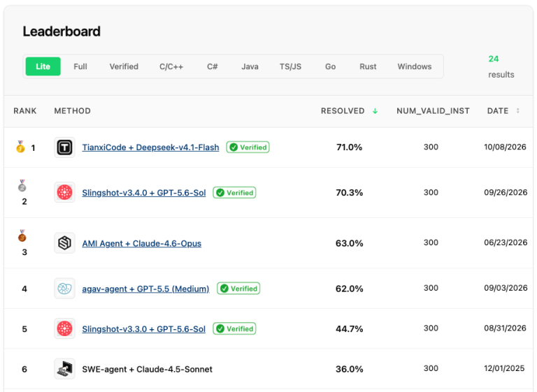Viewport: 537px width, 392px height.
Task: Switch to the Verified tab
Action: pyautogui.click(x=124, y=66)
